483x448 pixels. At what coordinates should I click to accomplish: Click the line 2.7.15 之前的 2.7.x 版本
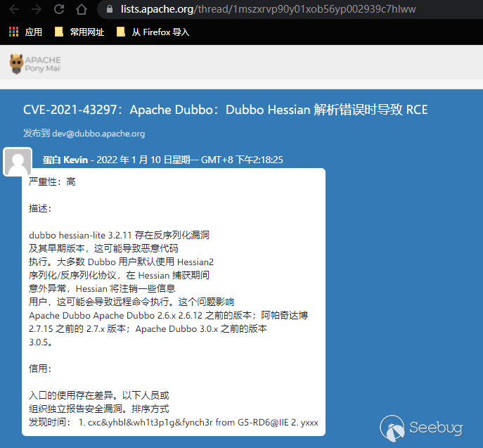tap(148, 328)
